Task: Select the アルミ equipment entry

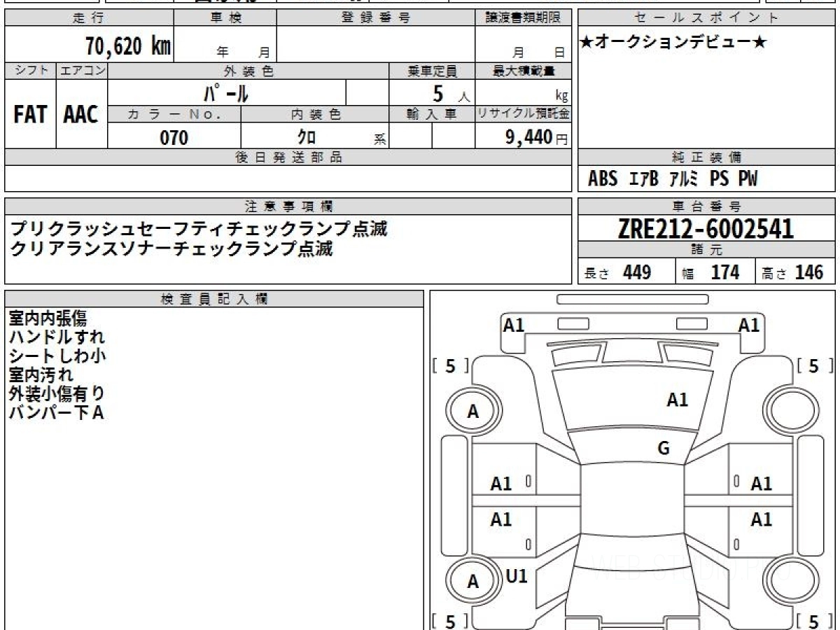Action: (683, 179)
